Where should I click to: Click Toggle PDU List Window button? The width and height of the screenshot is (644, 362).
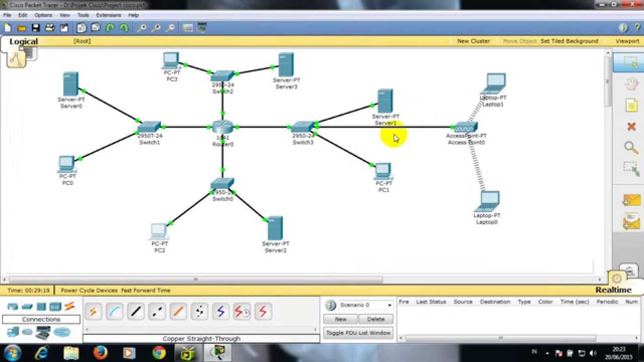(x=358, y=333)
